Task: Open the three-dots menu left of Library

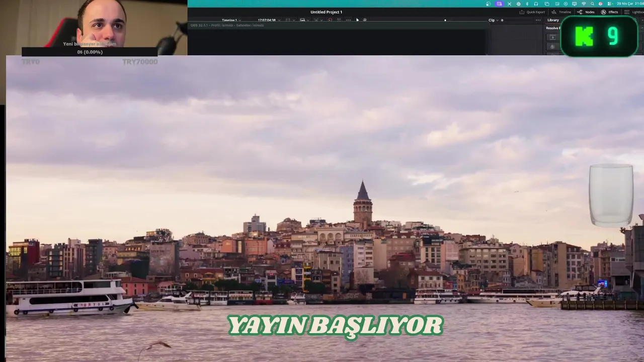Action: coord(538,20)
